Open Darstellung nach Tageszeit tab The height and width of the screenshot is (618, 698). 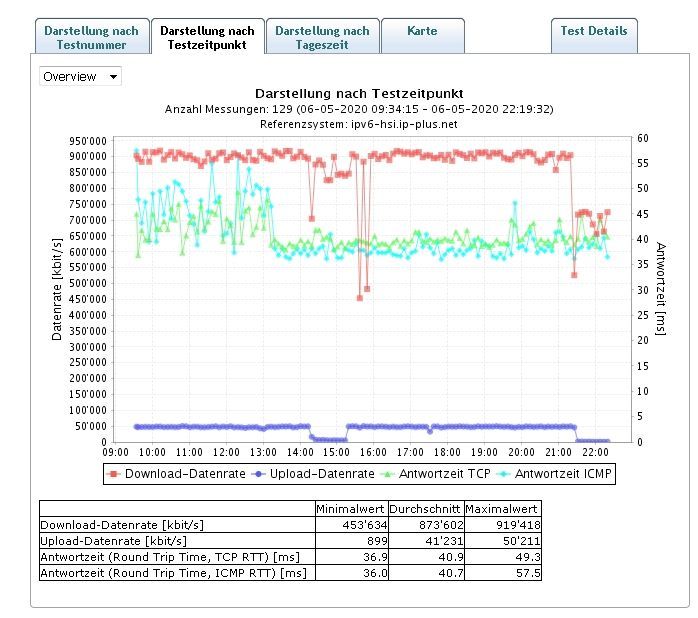coord(323,37)
